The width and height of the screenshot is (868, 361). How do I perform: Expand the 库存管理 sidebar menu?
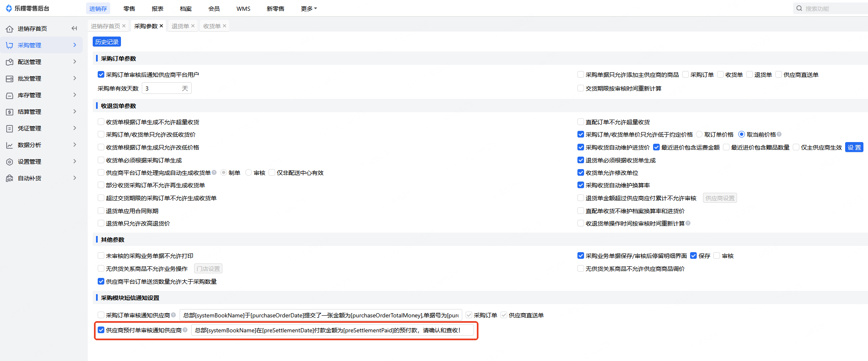tap(75, 95)
